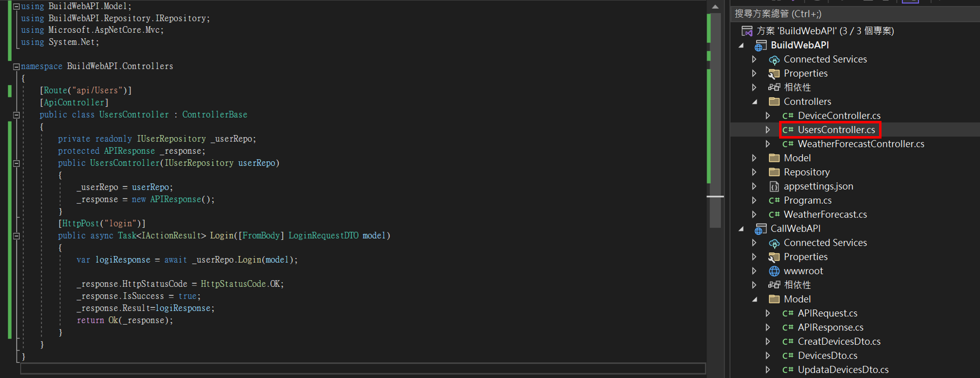Screen dimensions: 980x378
Task: Collapse the Controllers folder node
Action: pos(755,102)
